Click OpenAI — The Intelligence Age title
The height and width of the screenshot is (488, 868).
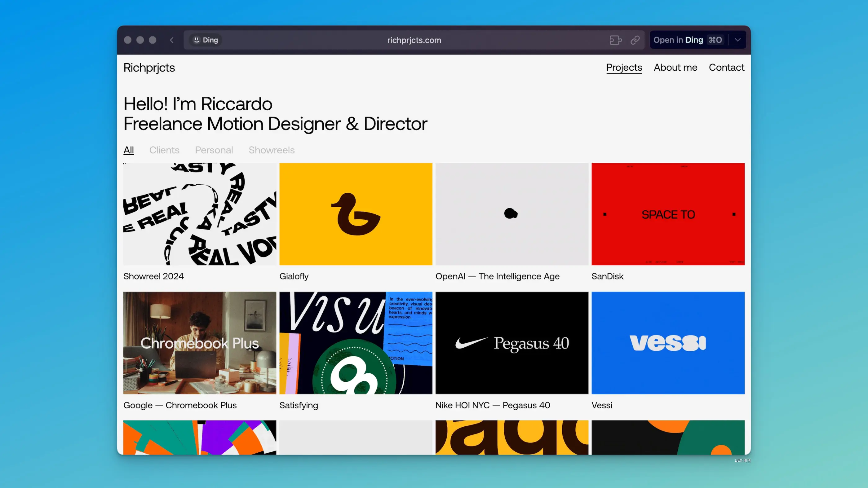click(497, 276)
